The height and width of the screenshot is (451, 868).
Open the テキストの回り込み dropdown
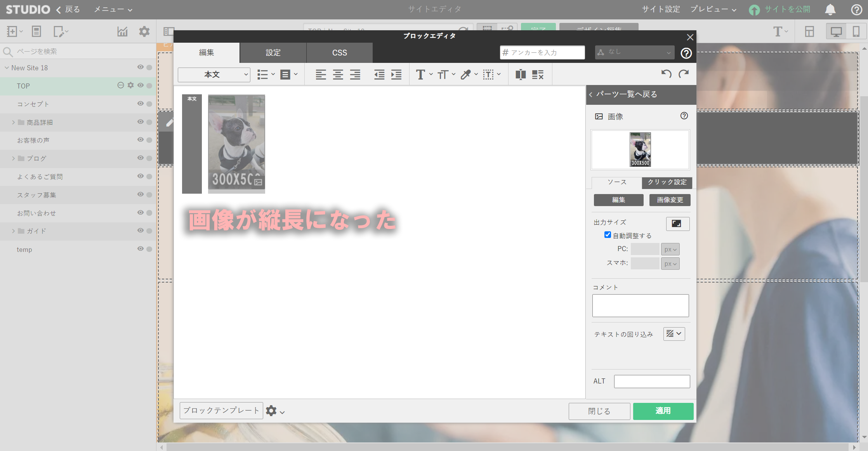674,334
